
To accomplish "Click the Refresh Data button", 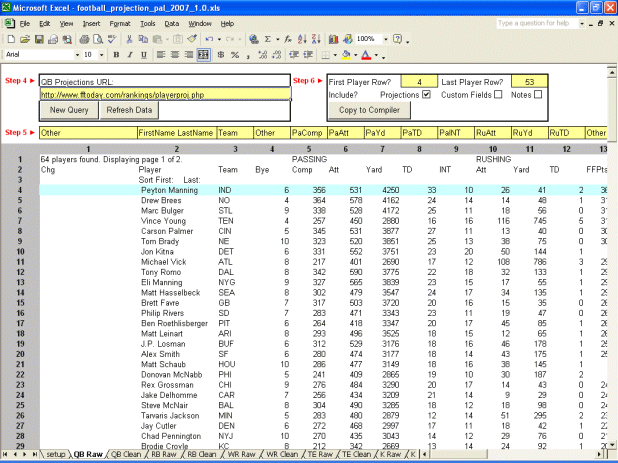I will (129, 110).
